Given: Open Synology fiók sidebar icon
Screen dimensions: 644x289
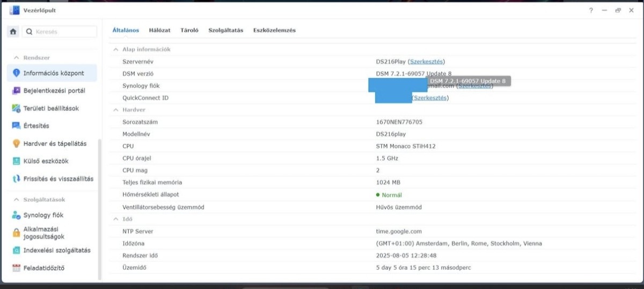Looking at the screenshot, I should [x=16, y=215].
